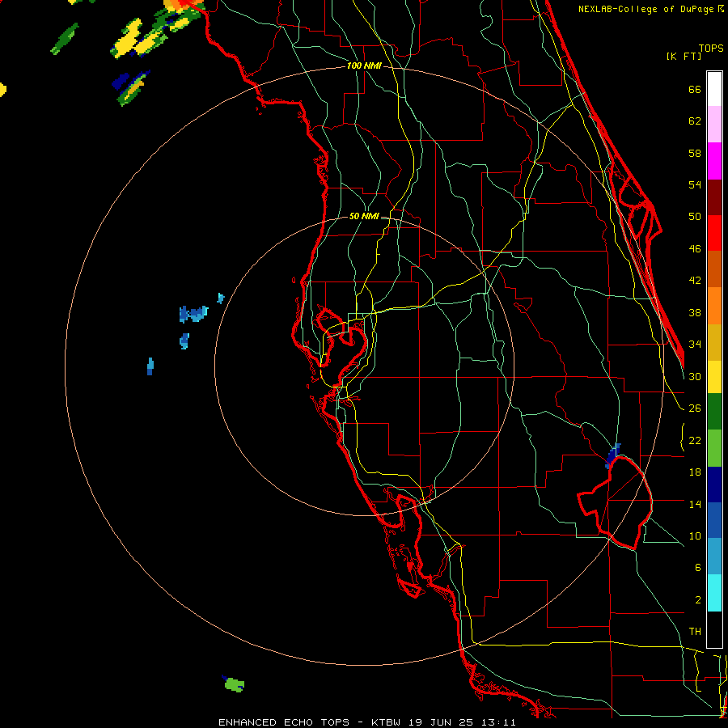Click the 66 legend value

(695, 89)
